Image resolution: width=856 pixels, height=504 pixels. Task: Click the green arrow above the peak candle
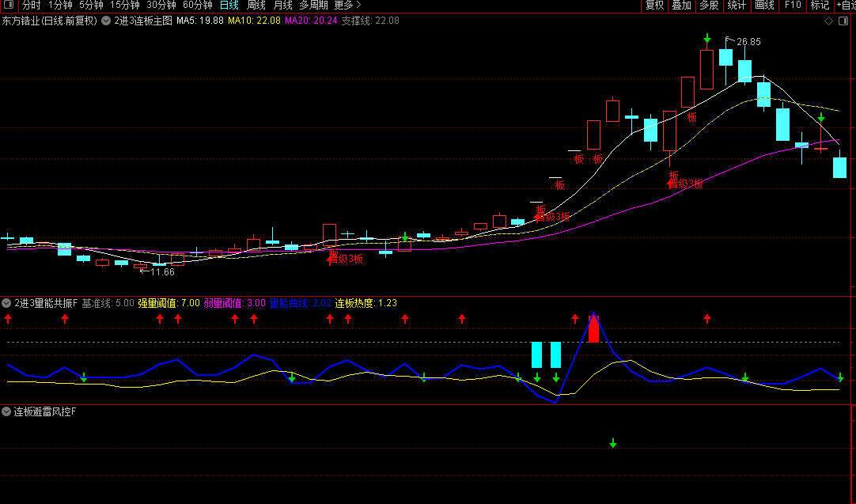(x=707, y=39)
